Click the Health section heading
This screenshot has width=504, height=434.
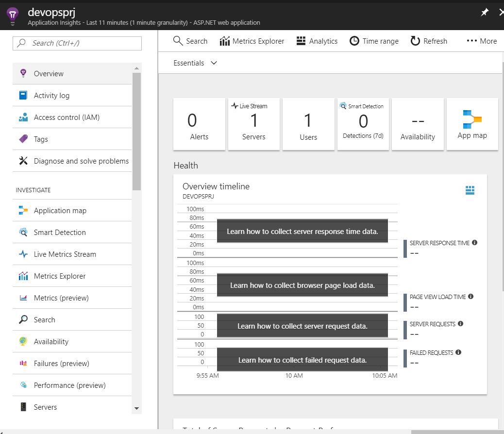(x=186, y=166)
